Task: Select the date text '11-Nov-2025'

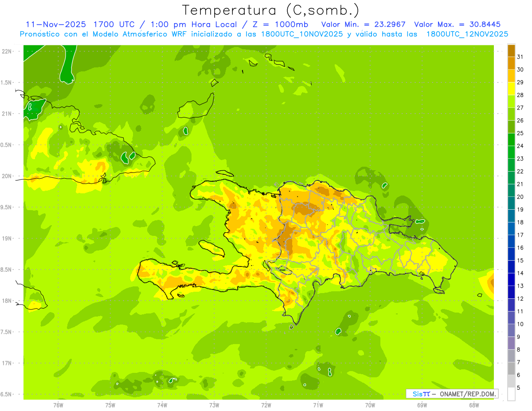Action: tap(55, 24)
